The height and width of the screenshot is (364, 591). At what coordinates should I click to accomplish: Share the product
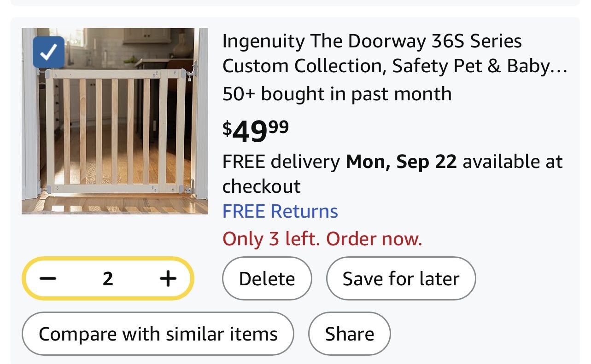click(349, 334)
